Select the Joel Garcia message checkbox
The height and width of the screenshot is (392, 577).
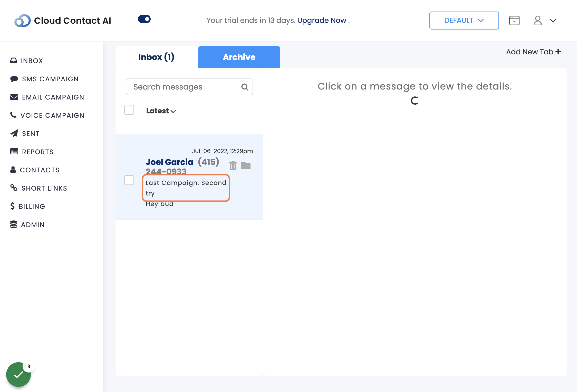coord(129,180)
